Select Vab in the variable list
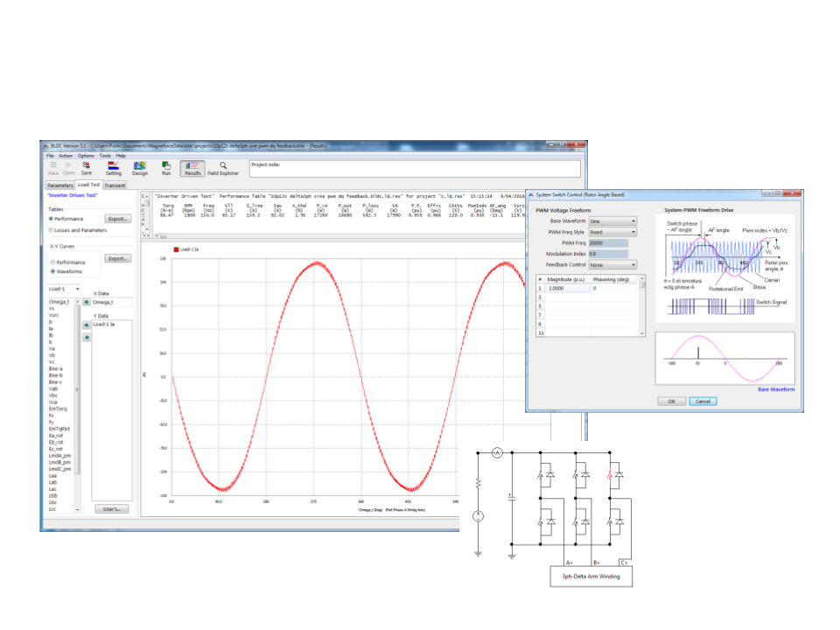The height and width of the screenshot is (630, 840). 53,388
